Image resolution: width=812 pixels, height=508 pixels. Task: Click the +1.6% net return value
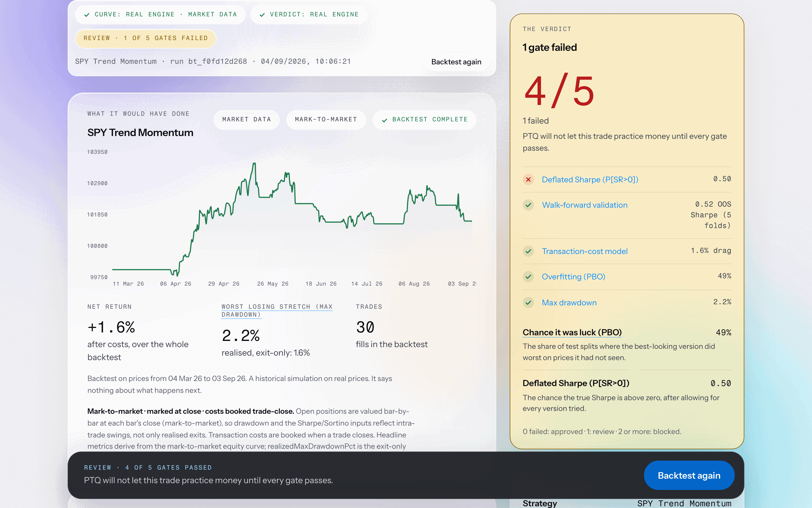(111, 327)
